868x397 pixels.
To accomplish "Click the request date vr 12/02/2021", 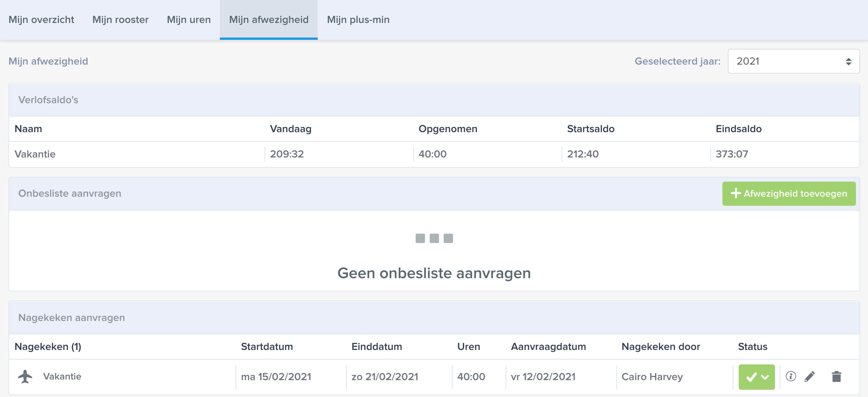I will point(543,376).
